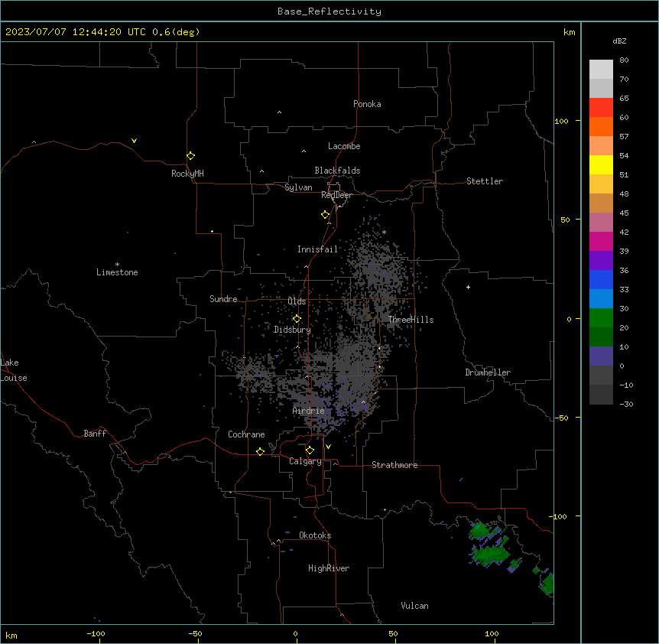Click the Airdrie city label

click(309, 411)
